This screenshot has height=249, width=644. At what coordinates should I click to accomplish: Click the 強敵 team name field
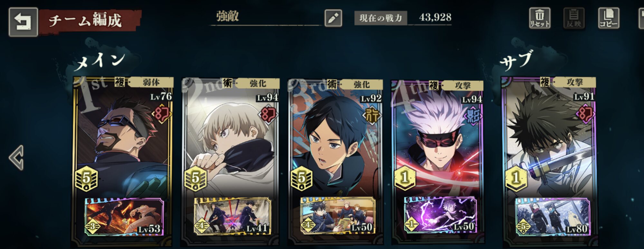266,17
